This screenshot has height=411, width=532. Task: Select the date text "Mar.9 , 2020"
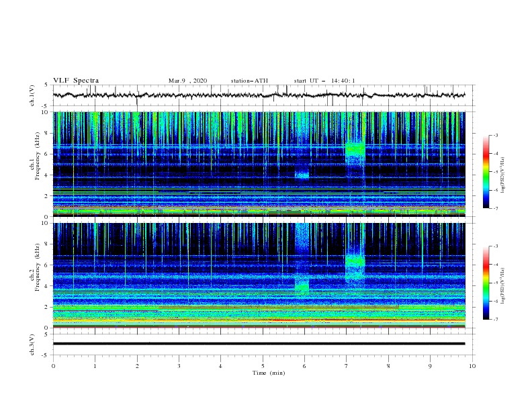187,81
